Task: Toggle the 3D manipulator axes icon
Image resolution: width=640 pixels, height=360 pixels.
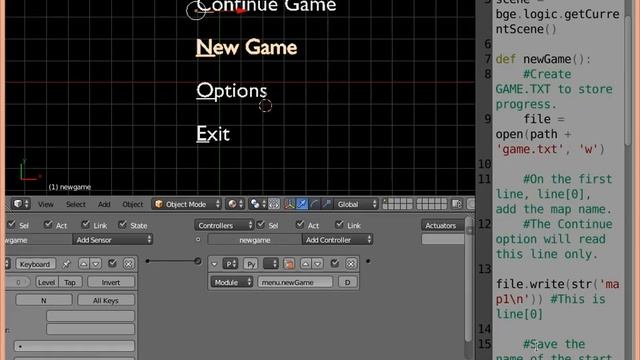Action: pyautogui.click(x=289, y=204)
